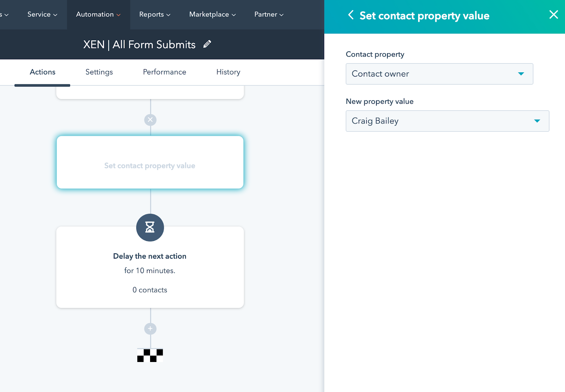Screen dimensions: 565x392
Task: Select the Set contact property value action card
Action: 150,162
